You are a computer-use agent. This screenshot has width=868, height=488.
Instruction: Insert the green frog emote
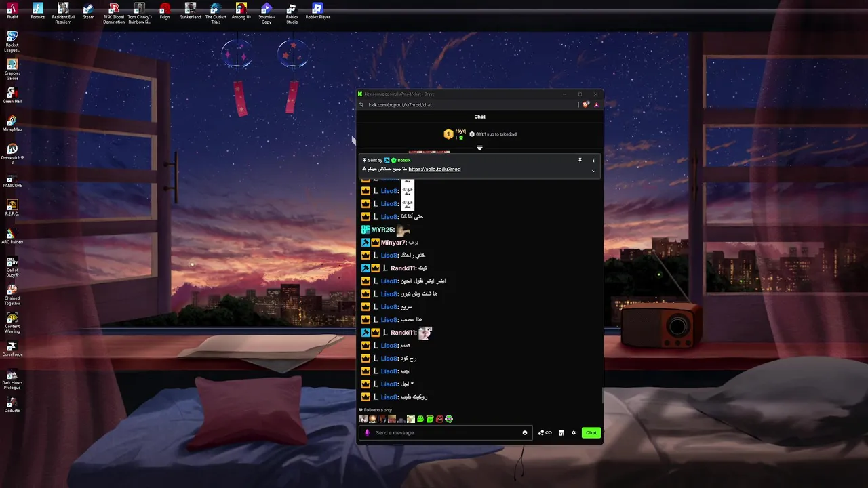click(x=420, y=419)
